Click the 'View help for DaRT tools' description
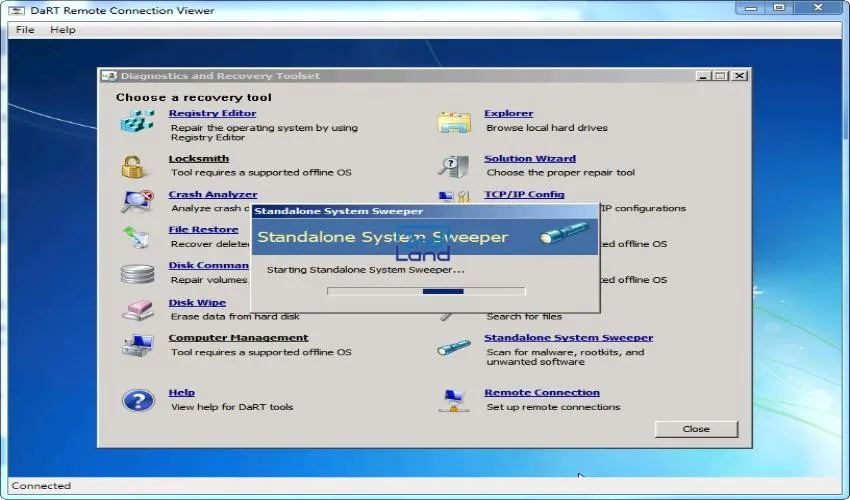The width and height of the screenshot is (850, 500). click(x=232, y=407)
